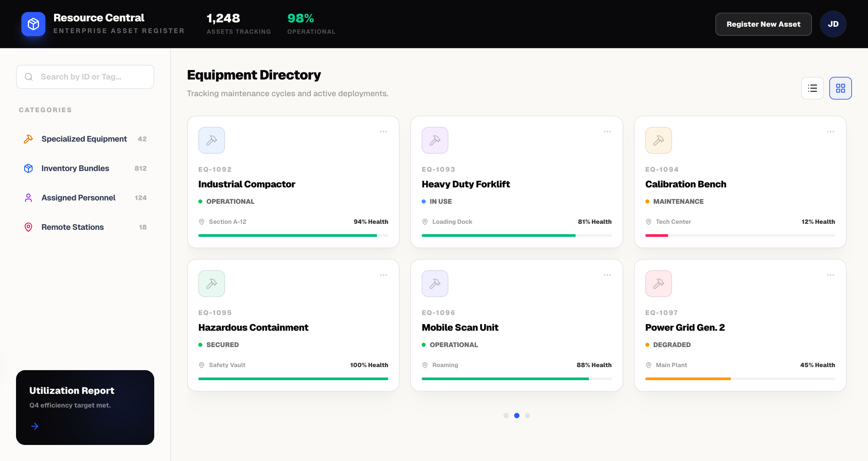
Task: Click the Assigned Personnel person icon
Action: coord(28,198)
